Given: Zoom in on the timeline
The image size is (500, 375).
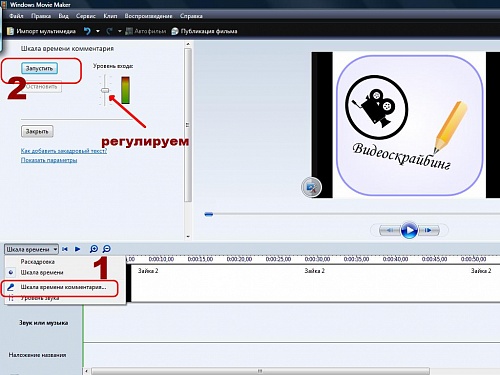Looking at the screenshot, I should click(94, 249).
